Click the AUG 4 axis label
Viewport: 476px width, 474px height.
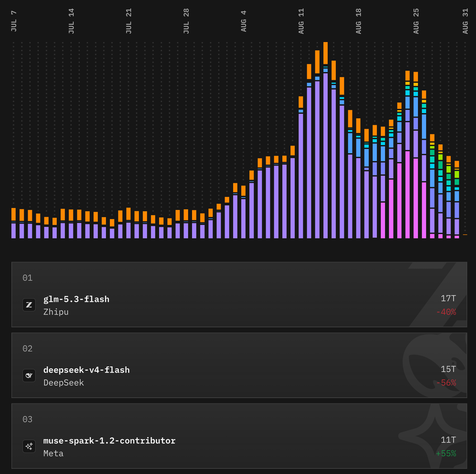244,21
